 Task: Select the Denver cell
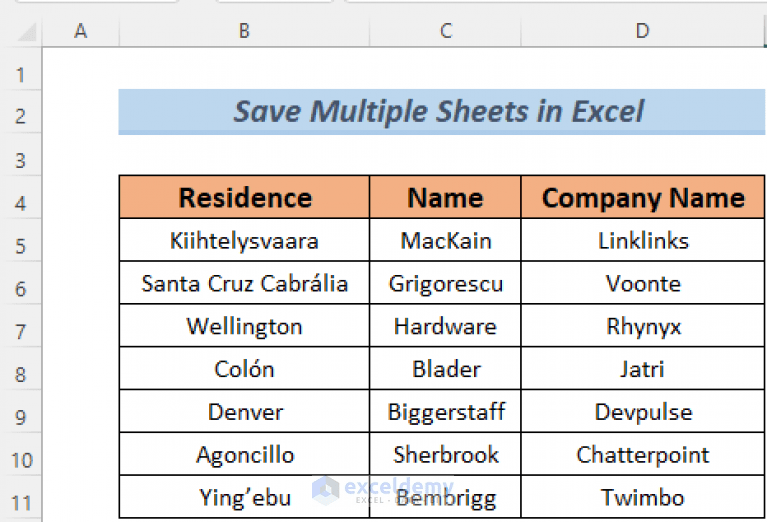tap(245, 411)
